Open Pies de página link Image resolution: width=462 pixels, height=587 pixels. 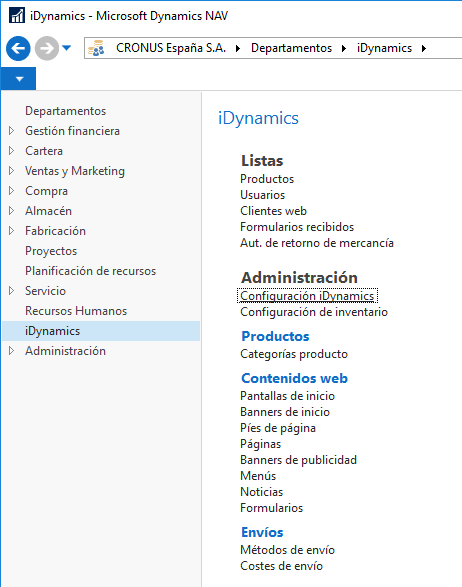coord(278,428)
